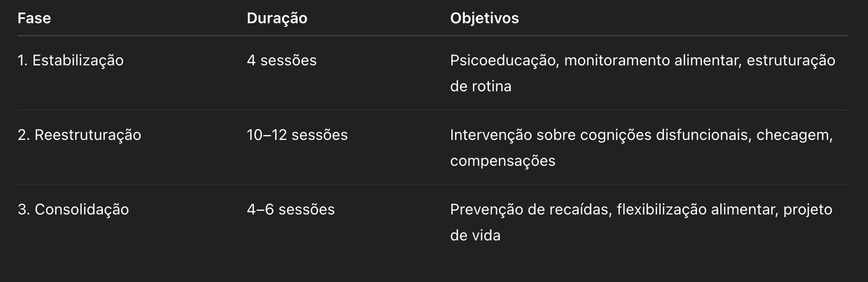This screenshot has width=868, height=282.
Task: Click the word 'compensações'
Action: (503, 160)
